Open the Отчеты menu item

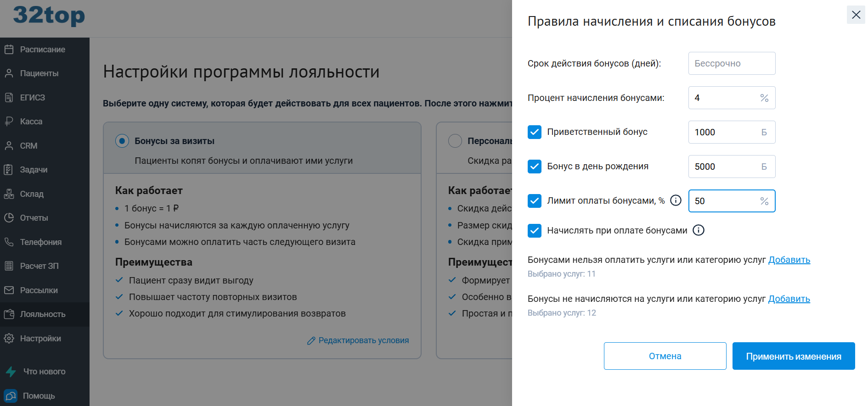point(34,218)
